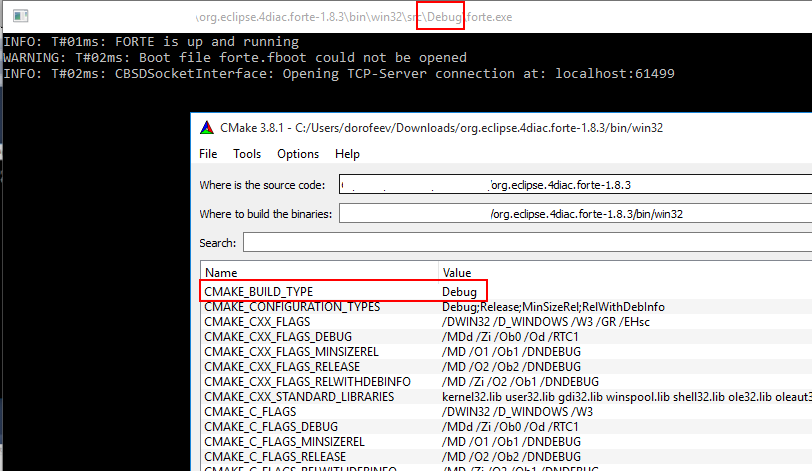Edit the Debug value of CMAKE_BUILD_TYPE
This screenshot has width=812, height=471.
[x=459, y=291]
